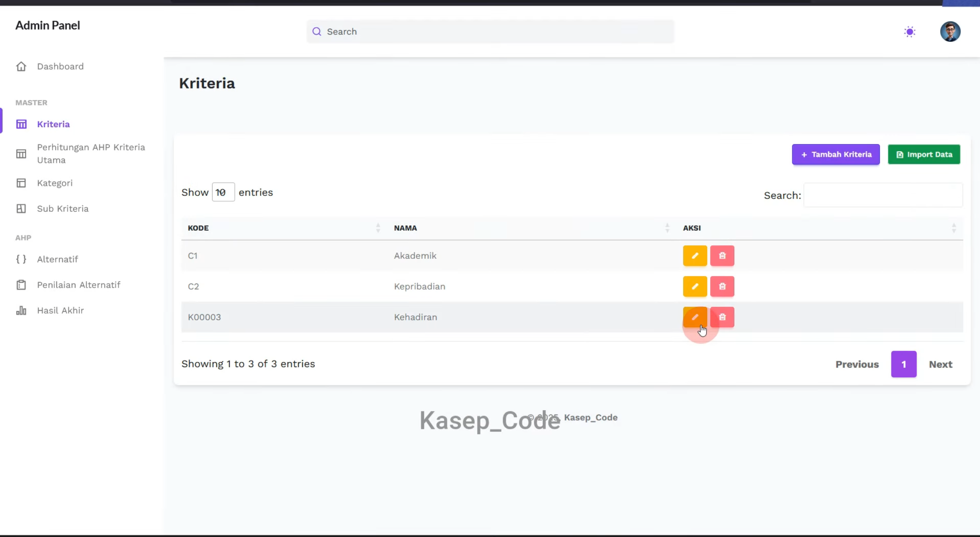Image resolution: width=980 pixels, height=537 pixels.
Task: Go to Kategori menu item
Action: click(55, 183)
